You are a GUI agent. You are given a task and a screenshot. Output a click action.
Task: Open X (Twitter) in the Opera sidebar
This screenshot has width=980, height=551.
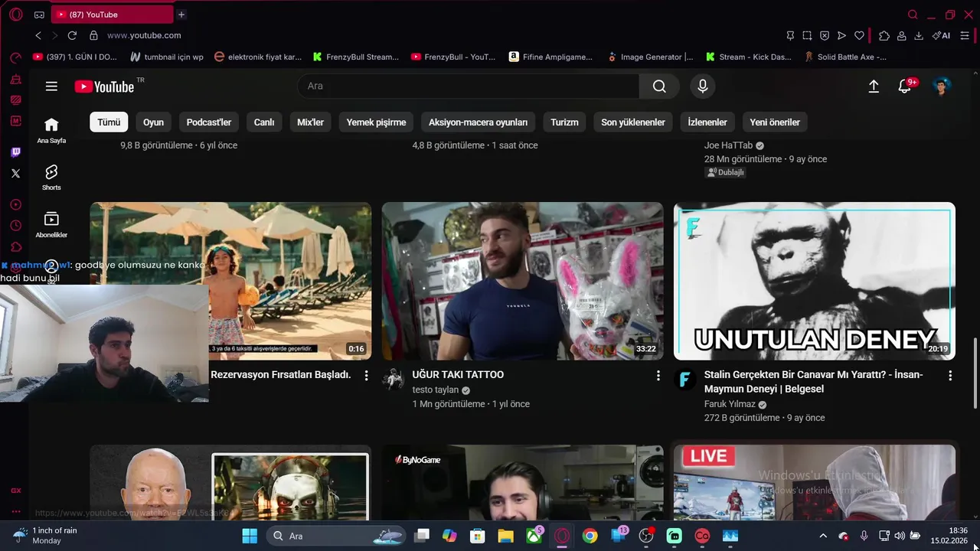pos(15,174)
